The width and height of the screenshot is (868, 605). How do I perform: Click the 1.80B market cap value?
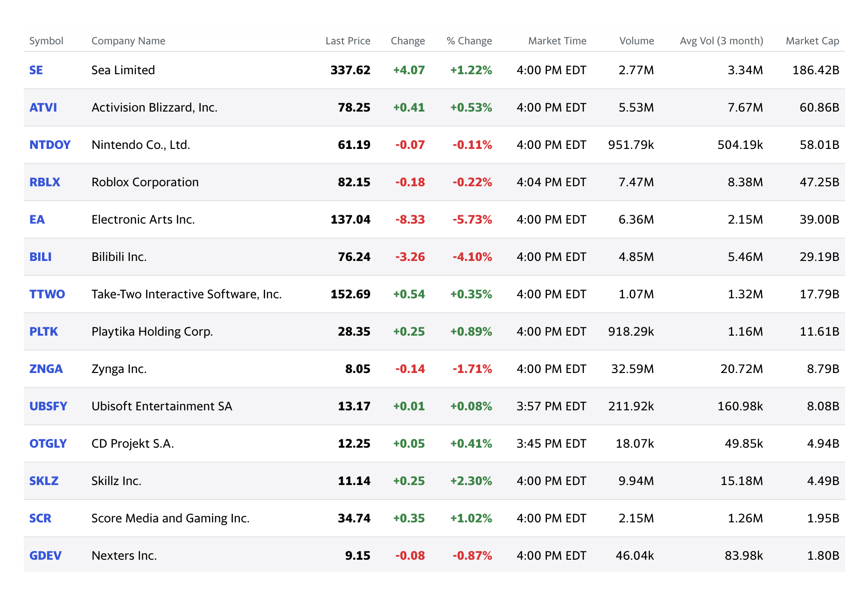click(x=823, y=556)
